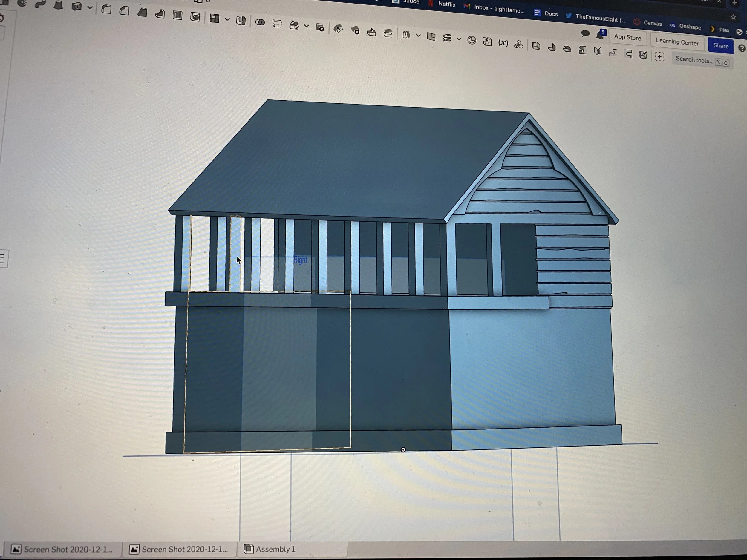Image resolution: width=747 pixels, height=560 pixels.
Task: Select the Finish sheet metal model tool
Action: coord(643,55)
